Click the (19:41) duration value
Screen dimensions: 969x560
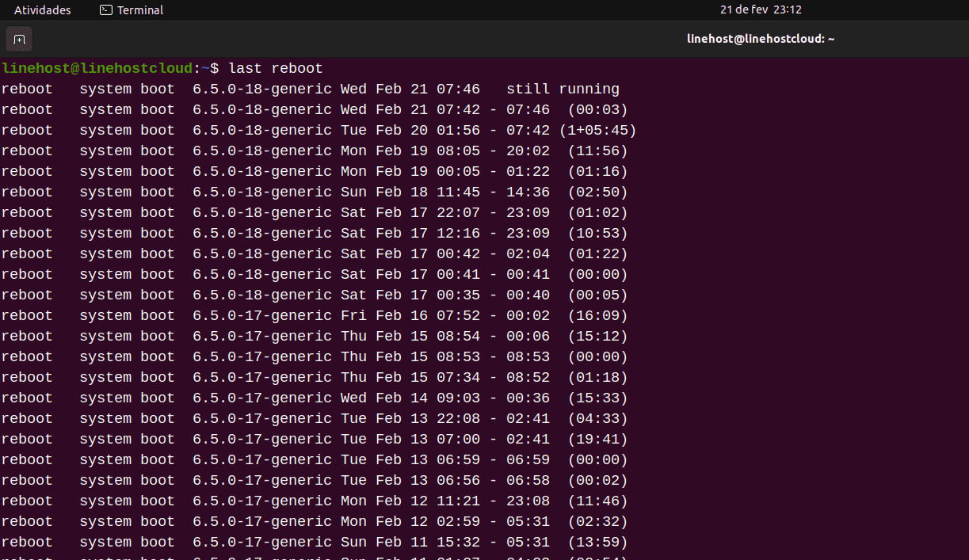pos(597,440)
